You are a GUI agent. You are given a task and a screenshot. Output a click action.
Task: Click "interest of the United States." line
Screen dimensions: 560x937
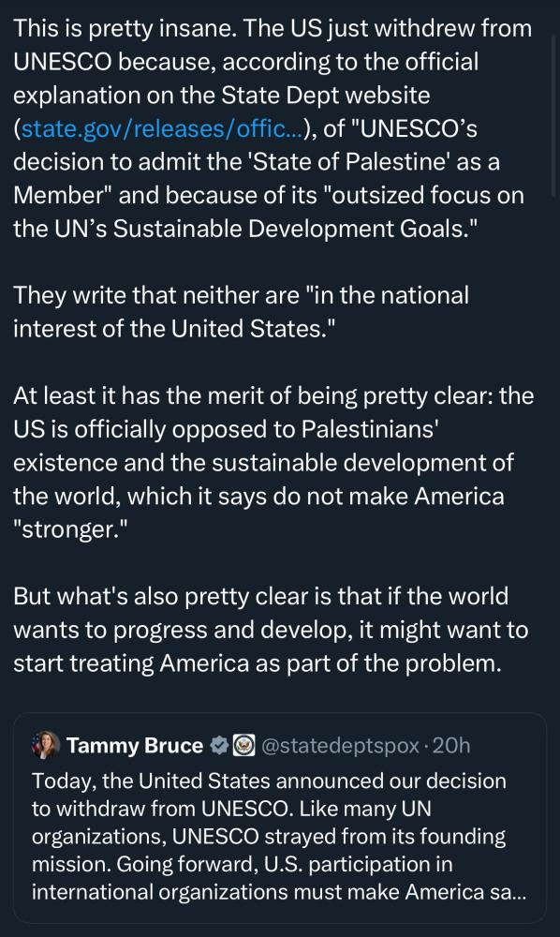pos(174,329)
